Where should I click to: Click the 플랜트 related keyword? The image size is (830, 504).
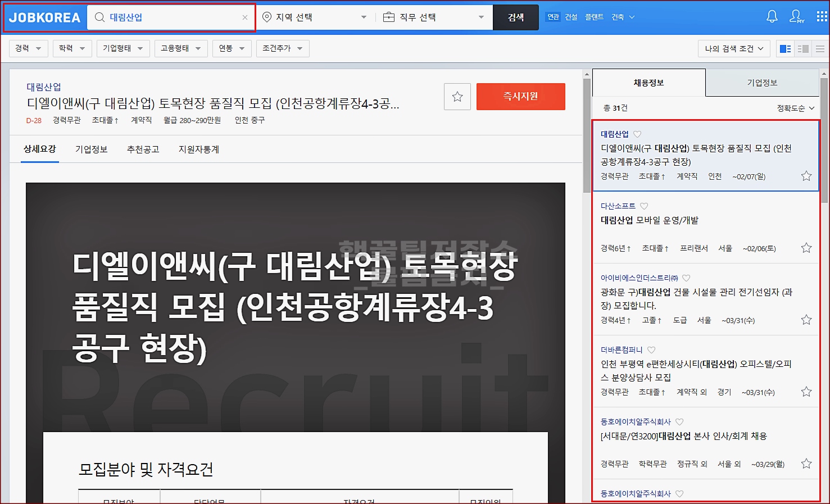(x=594, y=17)
